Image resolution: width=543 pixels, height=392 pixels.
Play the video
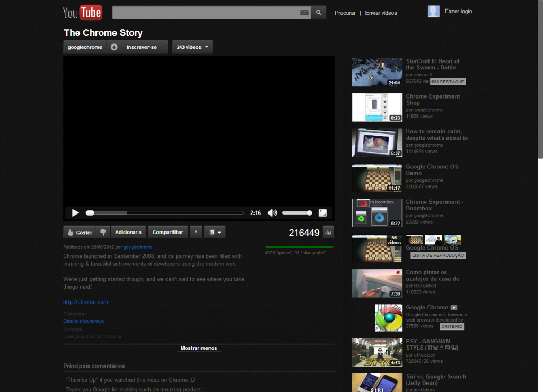point(75,213)
